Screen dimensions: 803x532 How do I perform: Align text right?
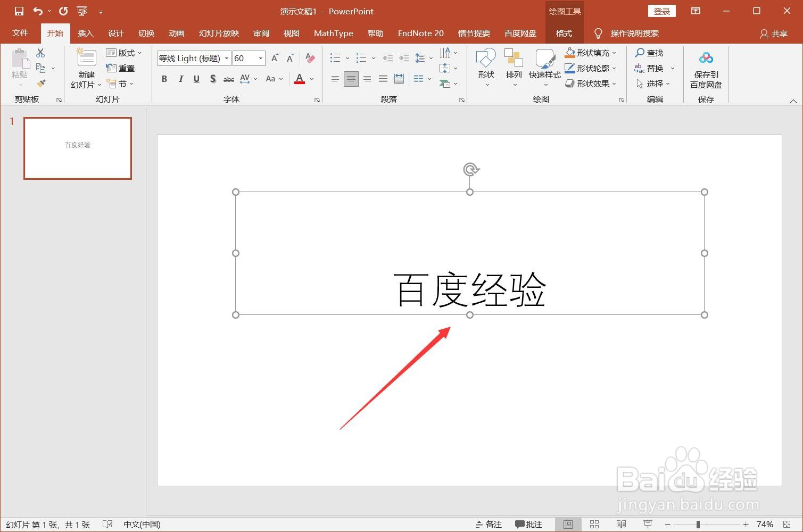(x=367, y=79)
